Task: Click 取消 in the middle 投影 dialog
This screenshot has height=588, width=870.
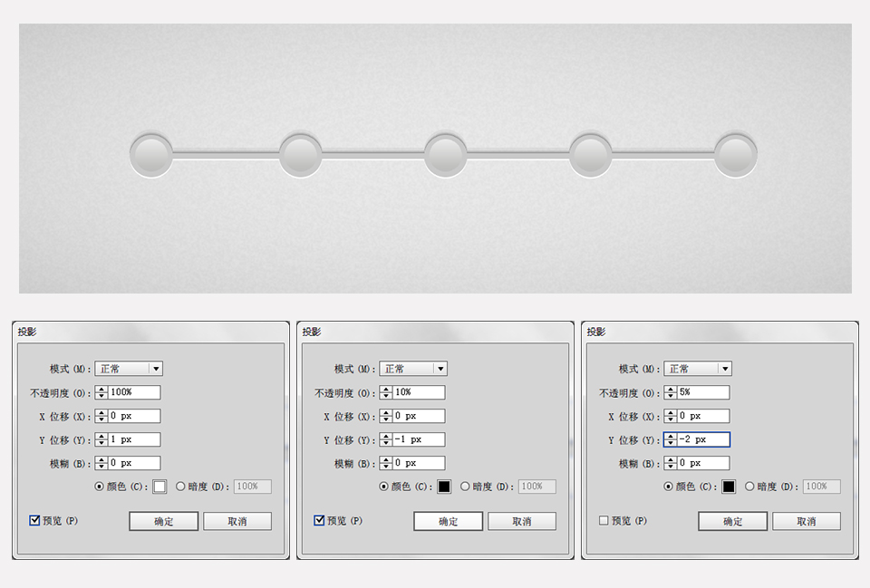Action: [522, 522]
